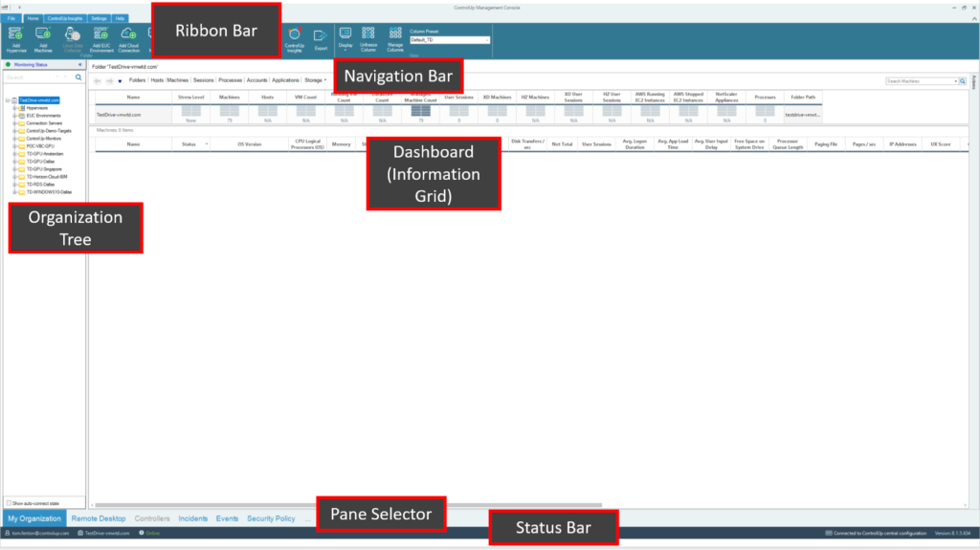Show the Accounts view
980x550 pixels.
pos(256,80)
